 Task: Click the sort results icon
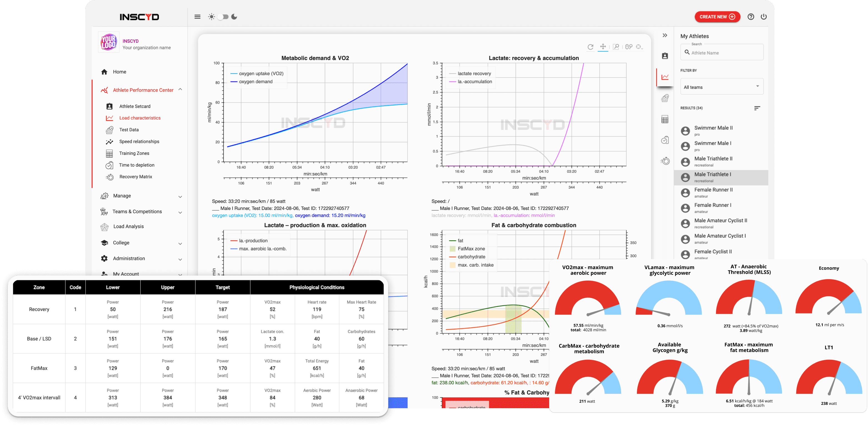coord(757,108)
